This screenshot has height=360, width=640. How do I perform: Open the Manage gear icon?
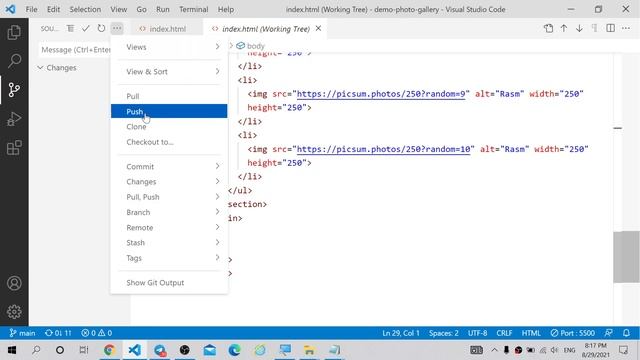coord(14,312)
